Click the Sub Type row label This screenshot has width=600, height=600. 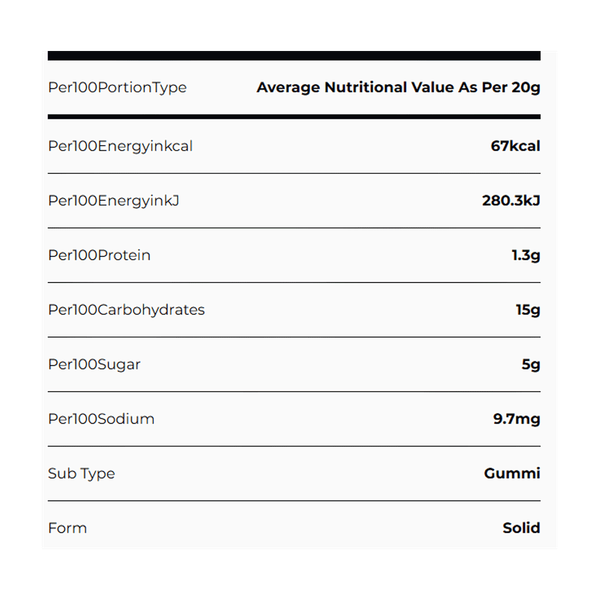(81, 473)
